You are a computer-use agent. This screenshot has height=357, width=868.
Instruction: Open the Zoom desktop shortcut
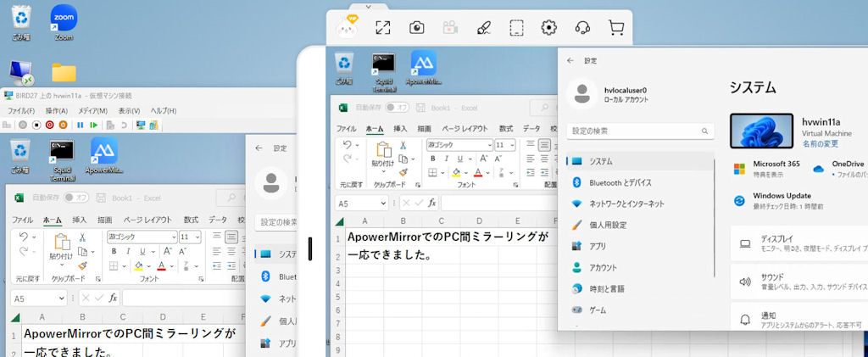pos(64,23)
